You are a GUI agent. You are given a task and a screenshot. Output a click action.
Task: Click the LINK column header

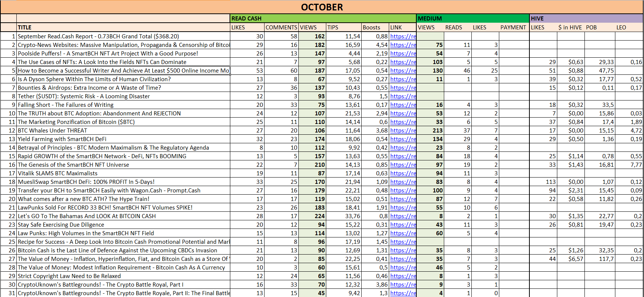(x=403, y=27)
